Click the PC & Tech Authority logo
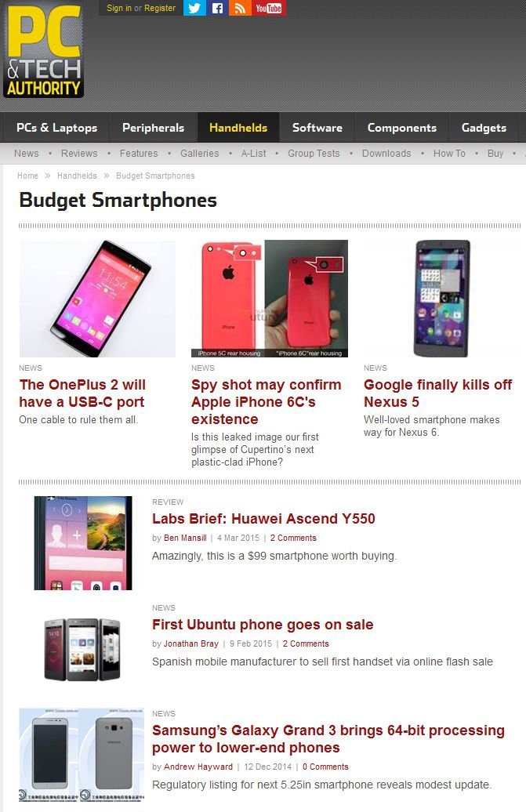Viewport: 526px width, 812px height. (43, 51)
